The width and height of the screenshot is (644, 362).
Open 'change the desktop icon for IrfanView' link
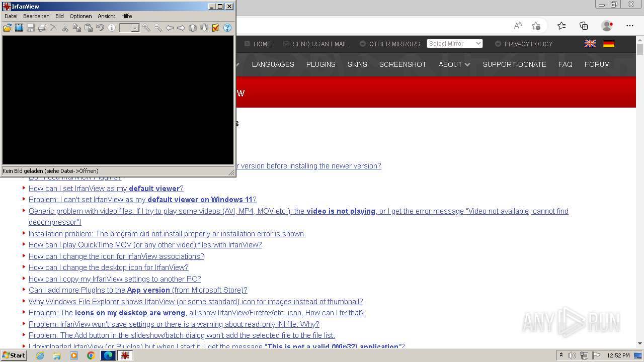pos(109,267)
